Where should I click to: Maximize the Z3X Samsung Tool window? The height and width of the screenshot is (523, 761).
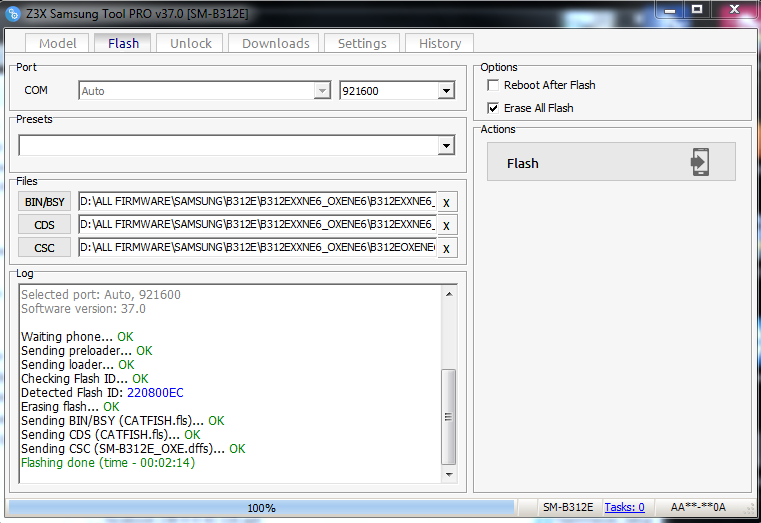697,10
